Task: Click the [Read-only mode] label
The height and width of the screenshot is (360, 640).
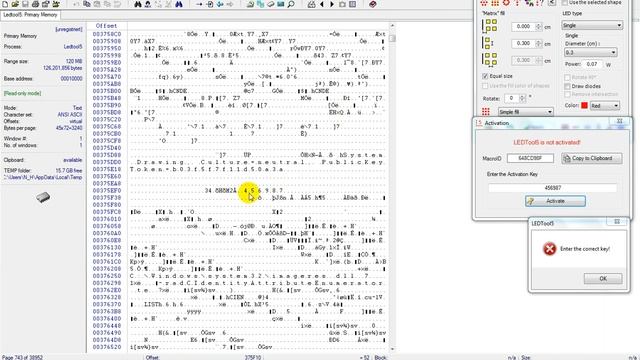Action: [x=22, y=93]
